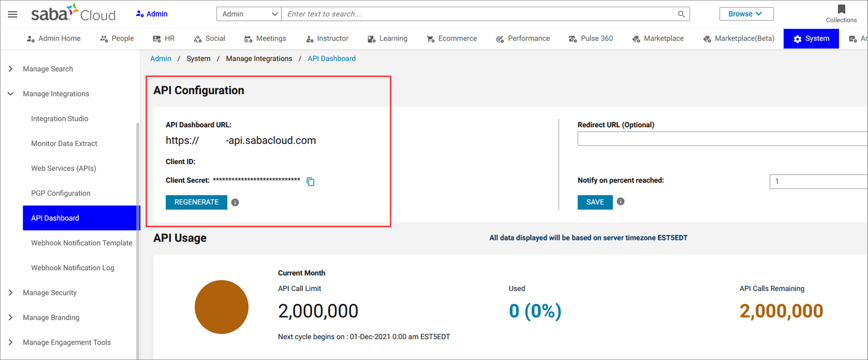Viewport: 868px width, 360px height.
Task: Click the System breadcrumb text
Action: click(x=198, y=59)
